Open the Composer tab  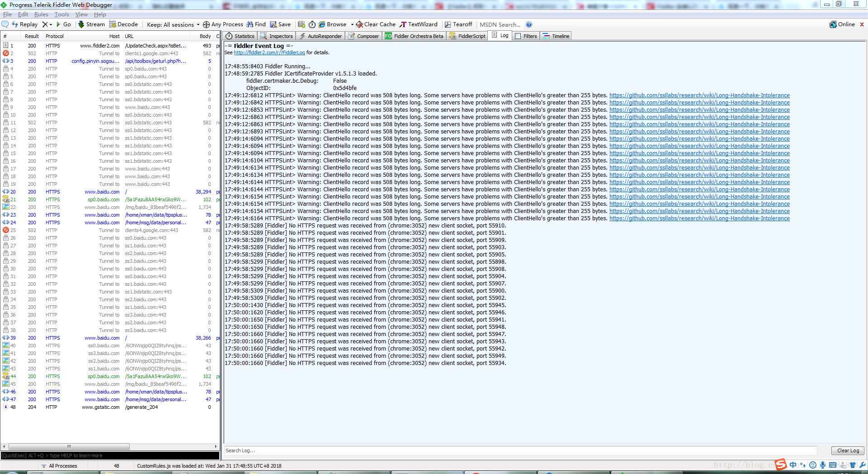(x=363, y=36)
